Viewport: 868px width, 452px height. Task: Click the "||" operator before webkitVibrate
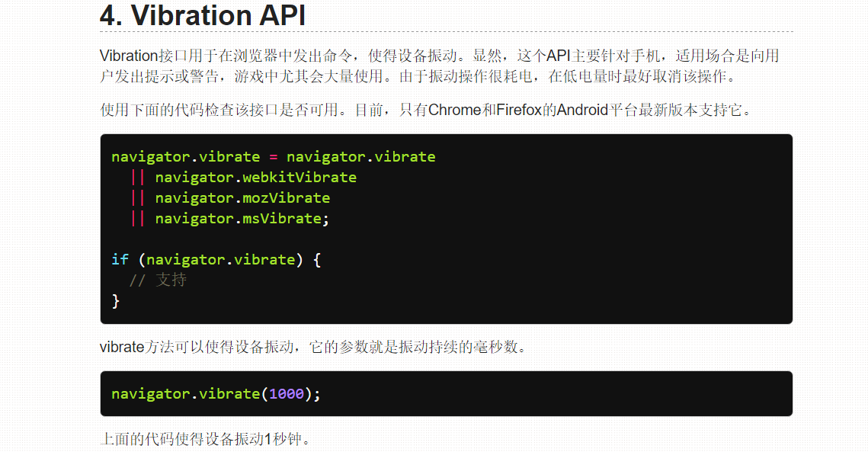[137, 178]
